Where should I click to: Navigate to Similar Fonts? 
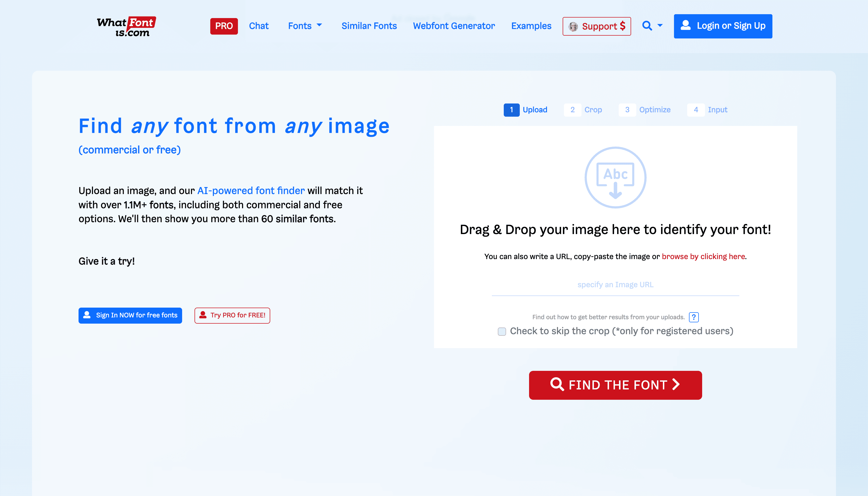(x=369, y=26)
